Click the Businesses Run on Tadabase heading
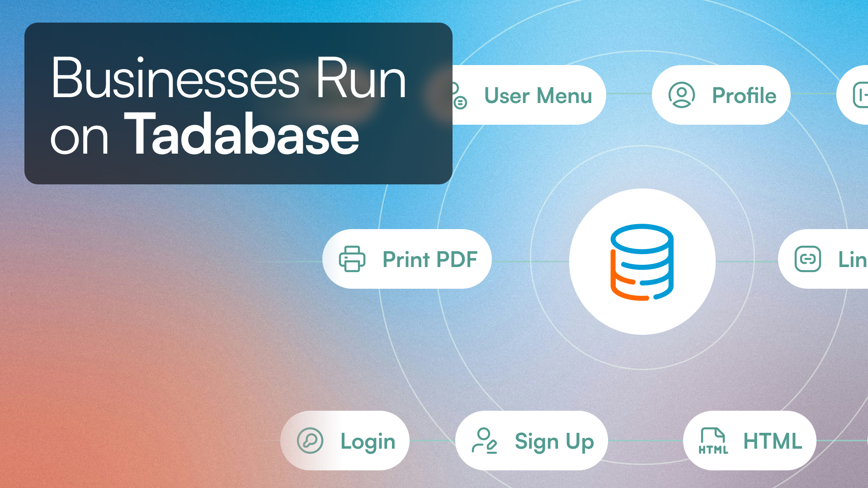Image resolution: width=868 pixels, height=488 pixels. 228,106
